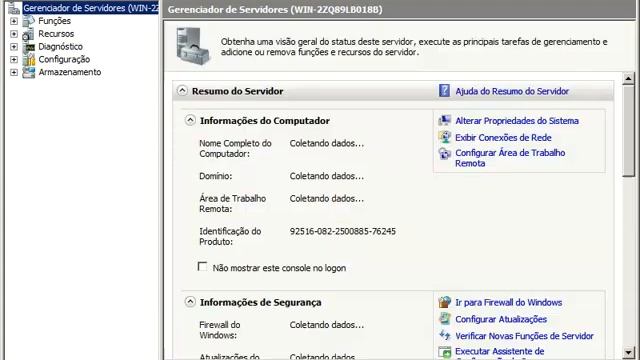Viewport: 640px width, 360px height.
Task: Select Recursos label in tree
Action: pos(56,34)
